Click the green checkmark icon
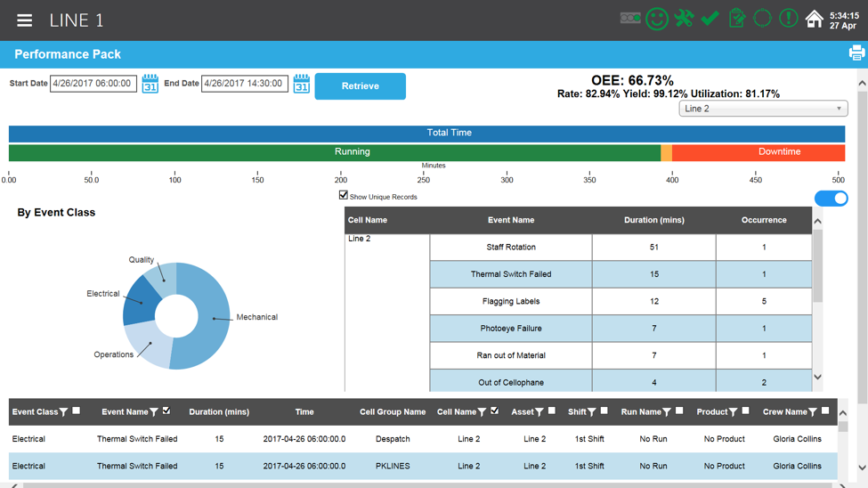The height and width of the screenshot is (488, 868). click(710, 19)
